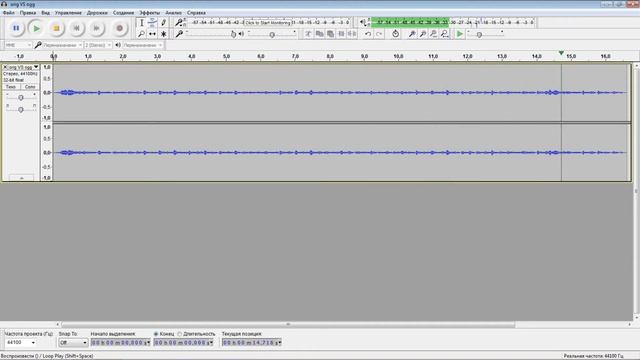Viewport: 640px width, 360px height.
Task: Click the Silence audio icon
Action: point(352,34)
